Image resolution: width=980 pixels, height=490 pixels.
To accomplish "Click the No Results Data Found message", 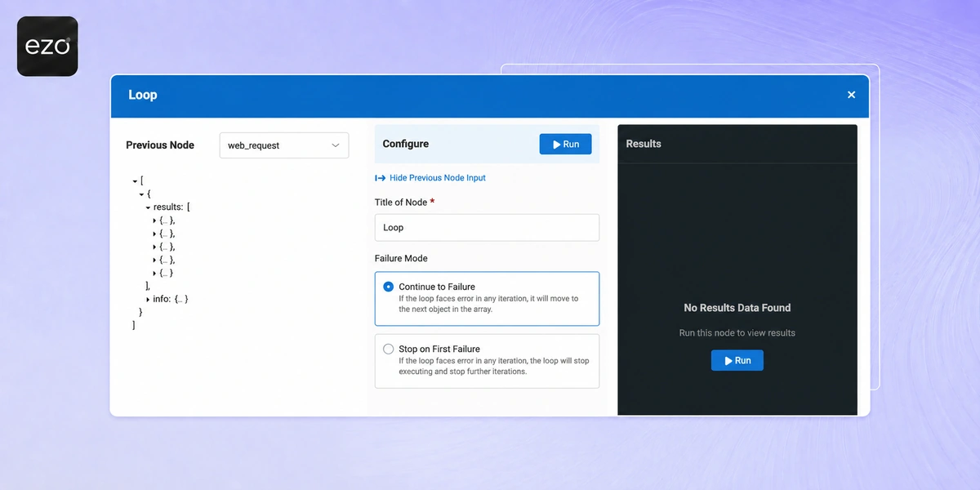I will [737, 308].
